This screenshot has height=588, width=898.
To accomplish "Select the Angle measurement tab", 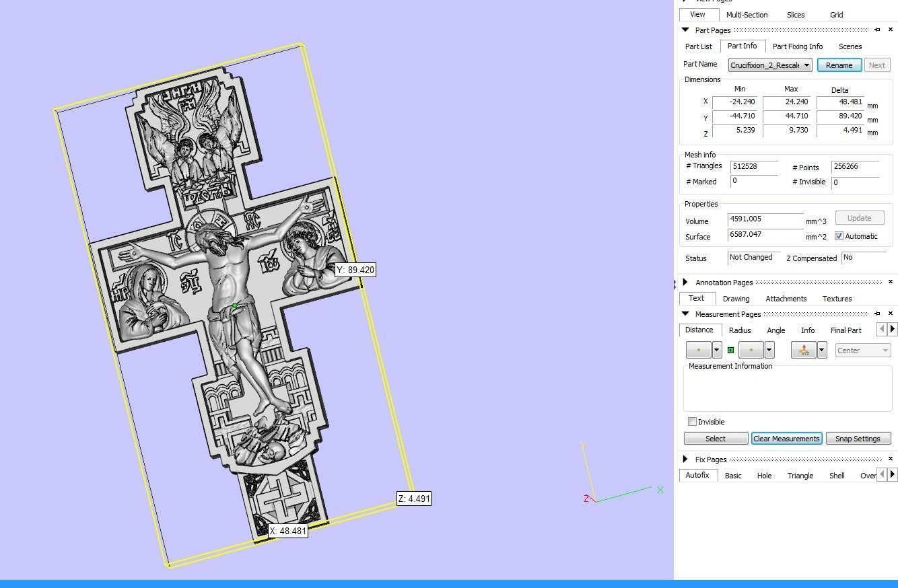I will 775,330.
